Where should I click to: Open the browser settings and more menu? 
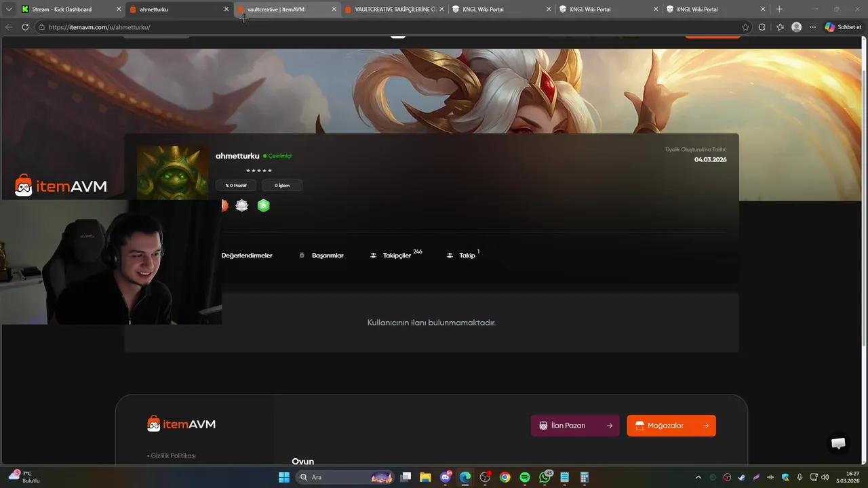813,27
